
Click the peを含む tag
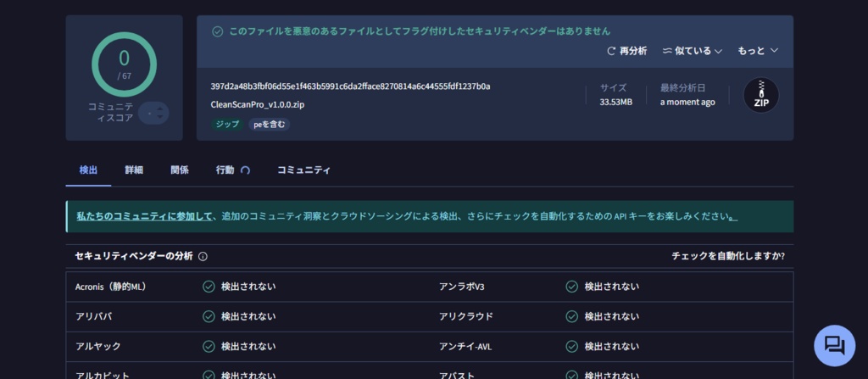270,124
